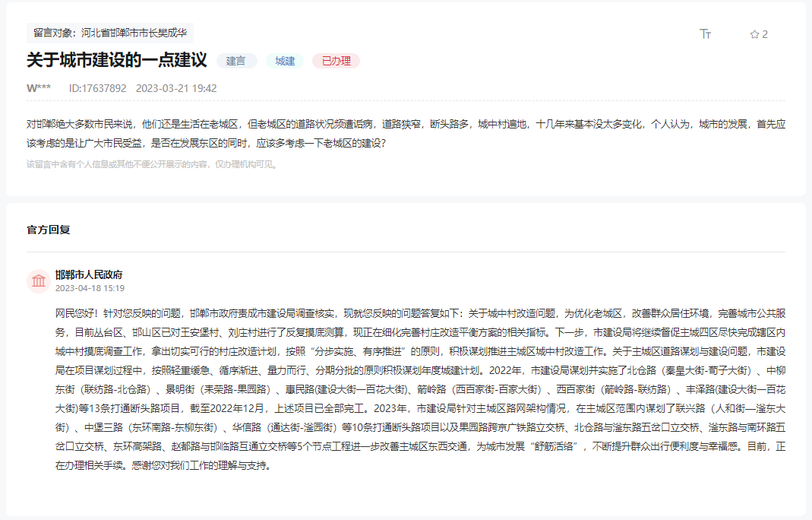Click the favorite count number 2
Image resolution: width=812 pixels, height=520 pixels.
(x=765, y=35)
